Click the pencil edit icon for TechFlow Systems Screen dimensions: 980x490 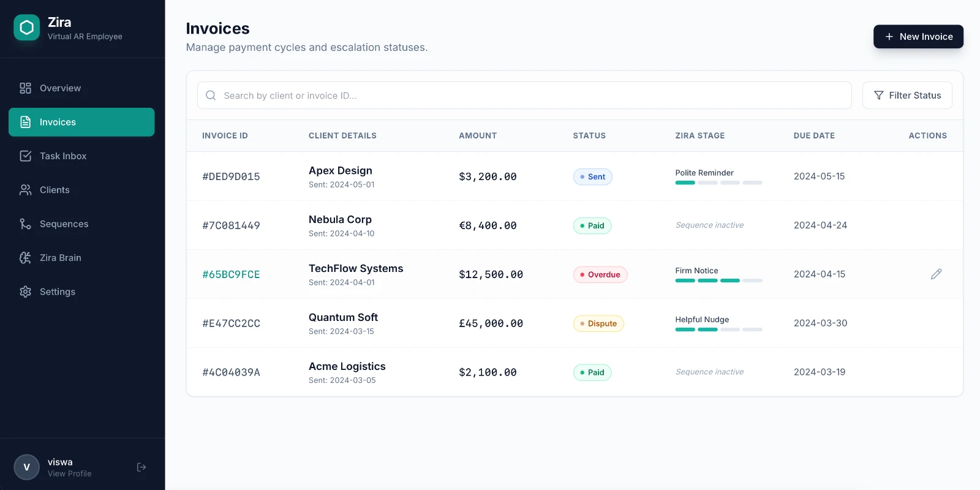[936, 274]
